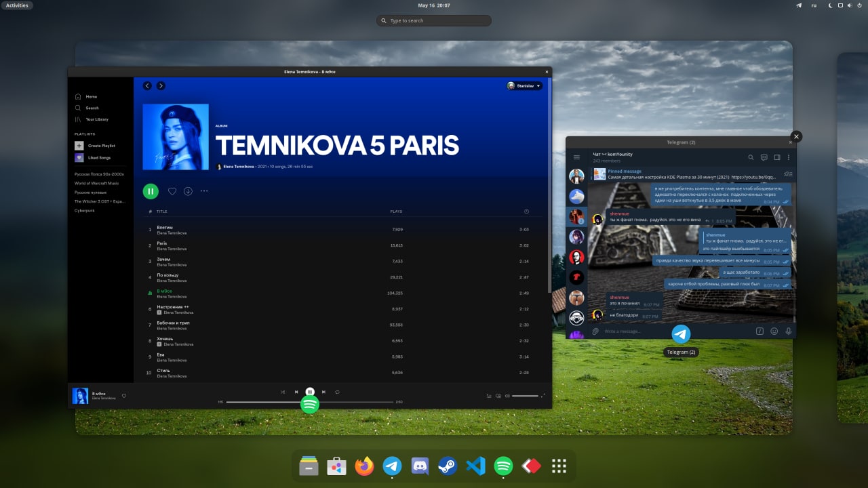868x488 pixels.
Task: Click Spotify window vertical scrollbar
Action: [x=549, y=186]
